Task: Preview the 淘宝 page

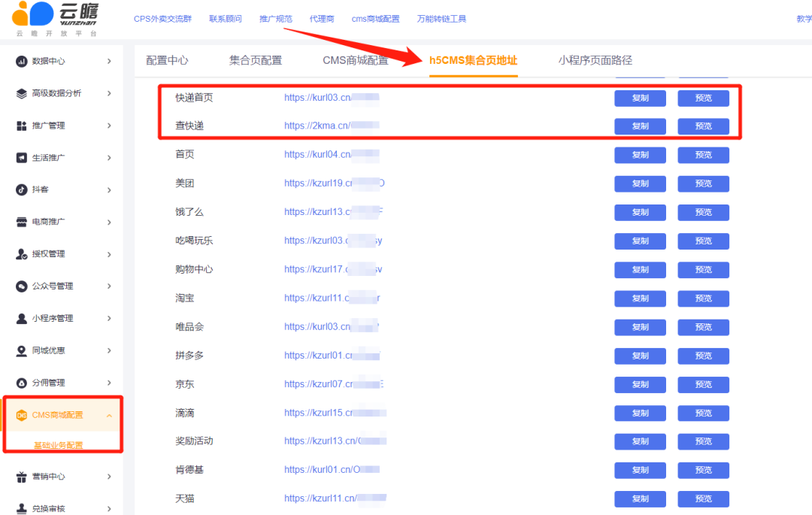Action: (703, 298)
